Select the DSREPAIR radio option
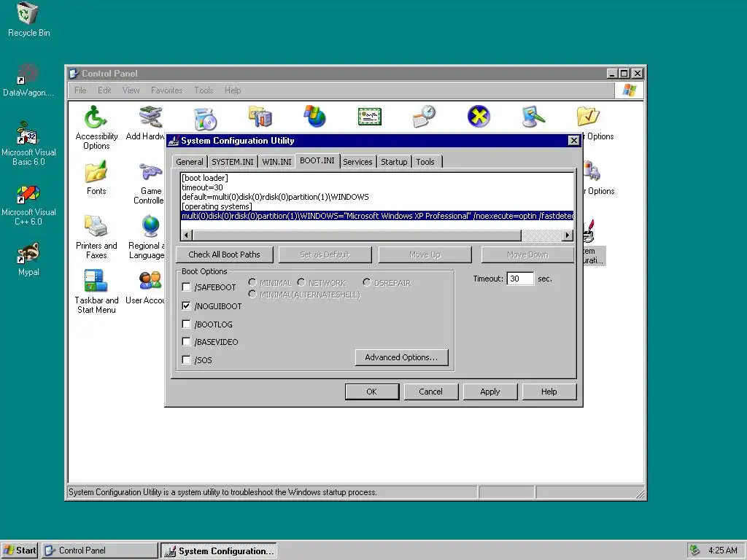747x560 pixels. [x=367, y=282]
